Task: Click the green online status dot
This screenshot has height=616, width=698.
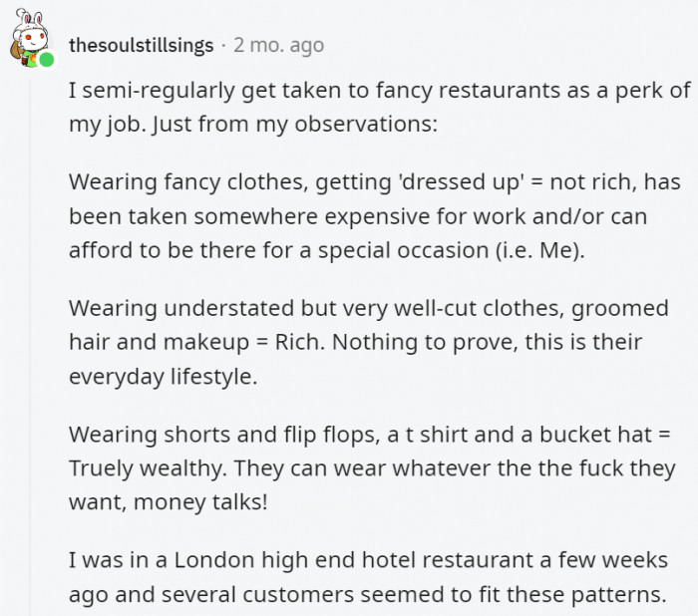Action: point(46,60)
